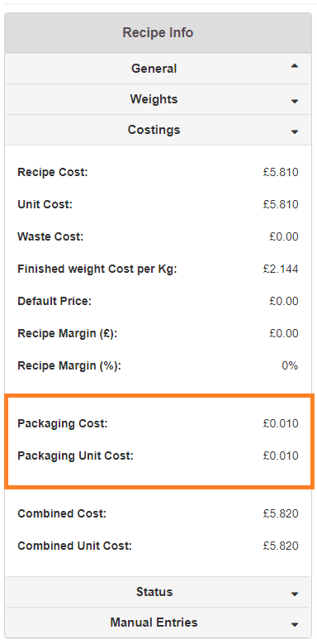Toggle the Costings accordion header
The width and height of the screenshot is (317, 644).
click(x=158, y=130)
